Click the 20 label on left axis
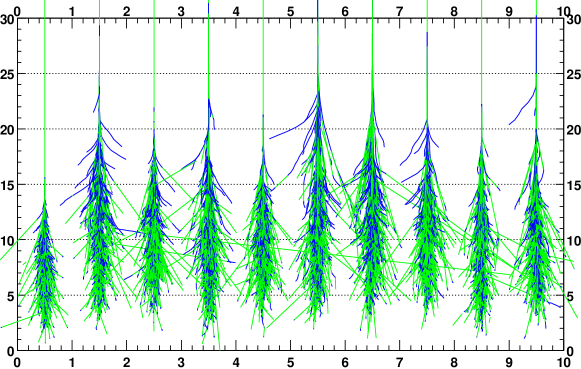This screenshot has height=369, width=581. click(7, 130)
